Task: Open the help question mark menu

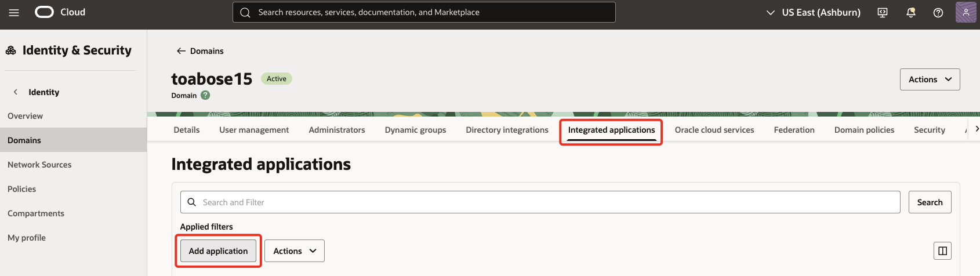Action: (938, 12)
